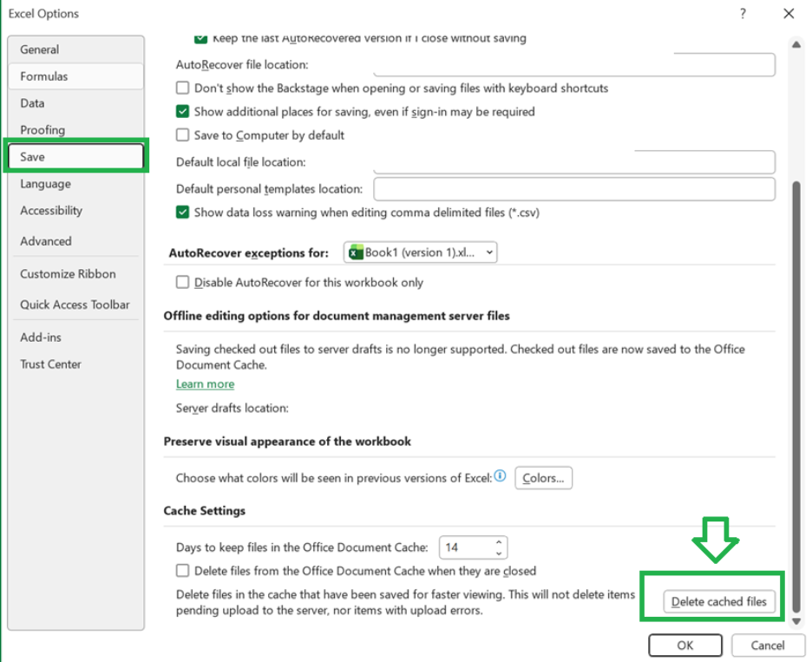Click the Colors... button
Image resolution: width=812 pixels, height=662 pixels.
tap(543, 477)
